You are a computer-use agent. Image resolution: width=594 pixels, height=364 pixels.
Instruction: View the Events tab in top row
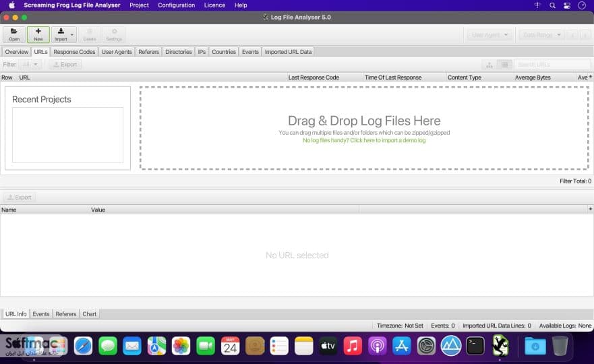click(x=250, y=52)
